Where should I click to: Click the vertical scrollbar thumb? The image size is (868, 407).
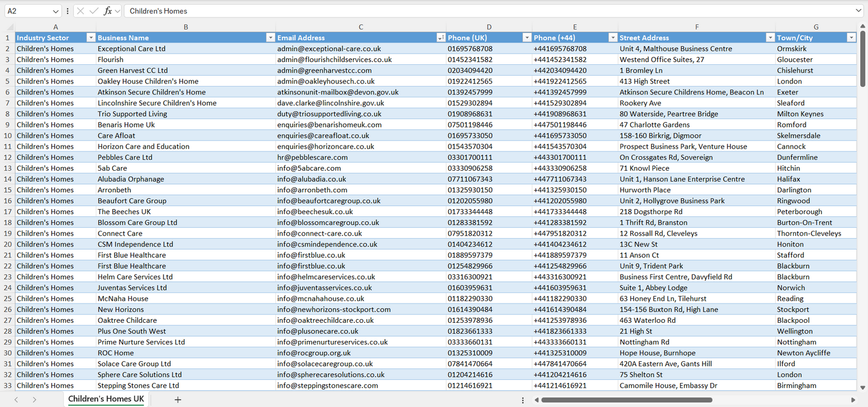coord(863,59)
